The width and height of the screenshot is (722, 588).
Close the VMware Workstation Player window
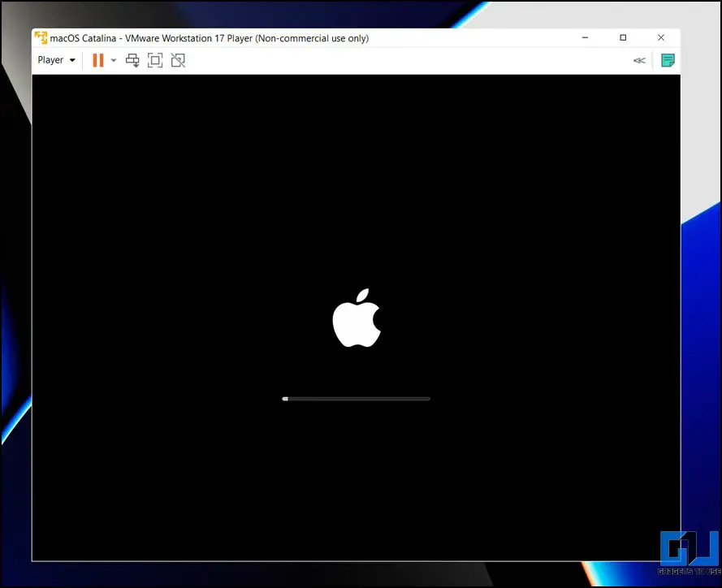661,38
